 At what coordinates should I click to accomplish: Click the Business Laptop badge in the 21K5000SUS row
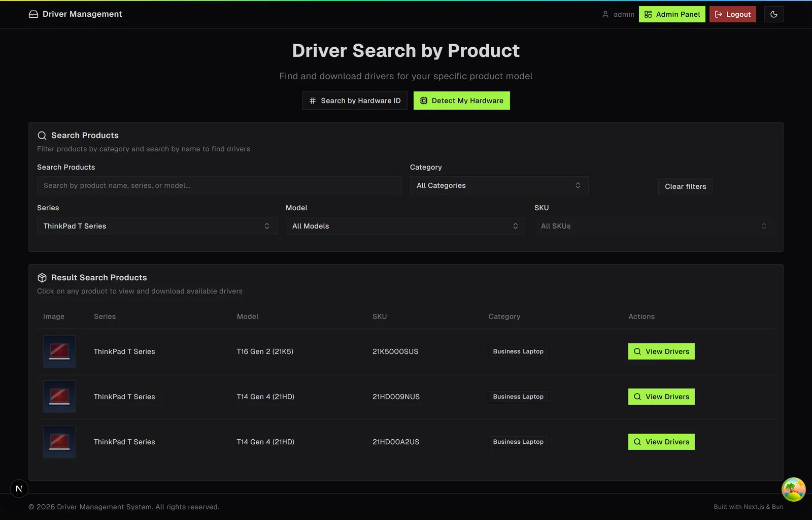(518, 351)
